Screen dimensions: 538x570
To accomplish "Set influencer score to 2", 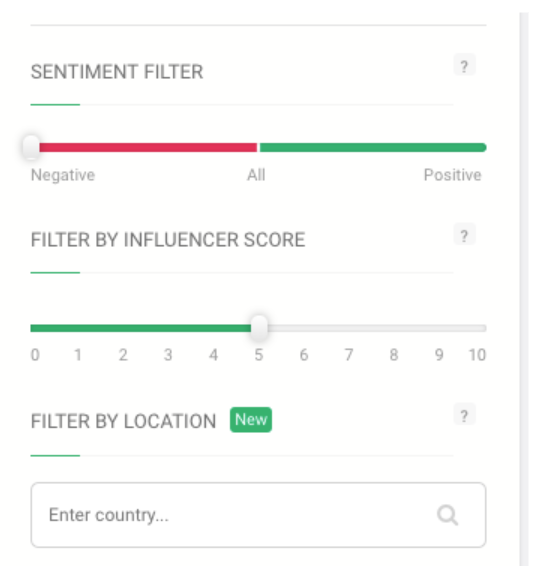I will pos(123,355).
